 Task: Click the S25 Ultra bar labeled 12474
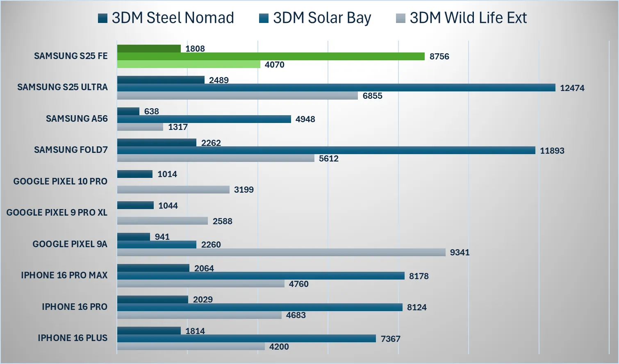(336, 88)
